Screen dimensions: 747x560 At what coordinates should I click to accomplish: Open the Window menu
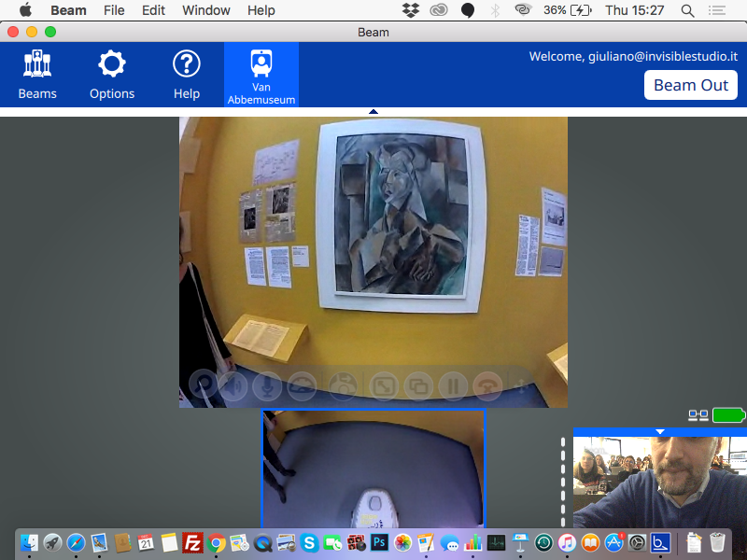206,10
